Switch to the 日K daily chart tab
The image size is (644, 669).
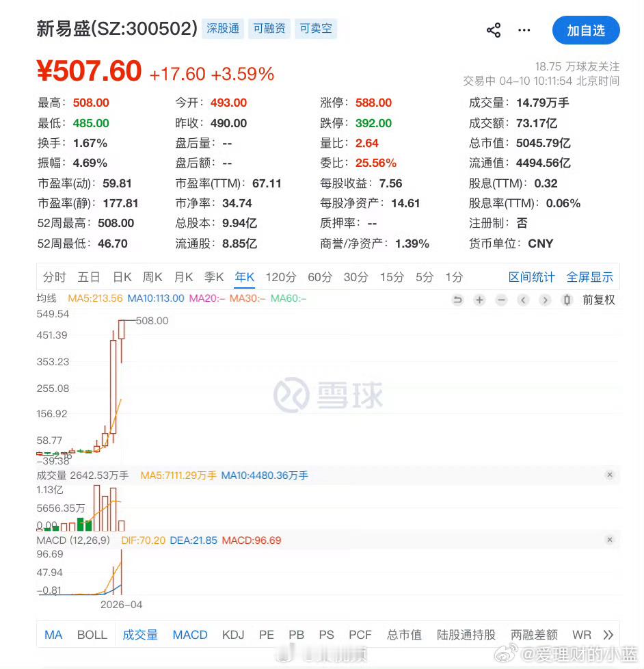(x=122, y=277)
